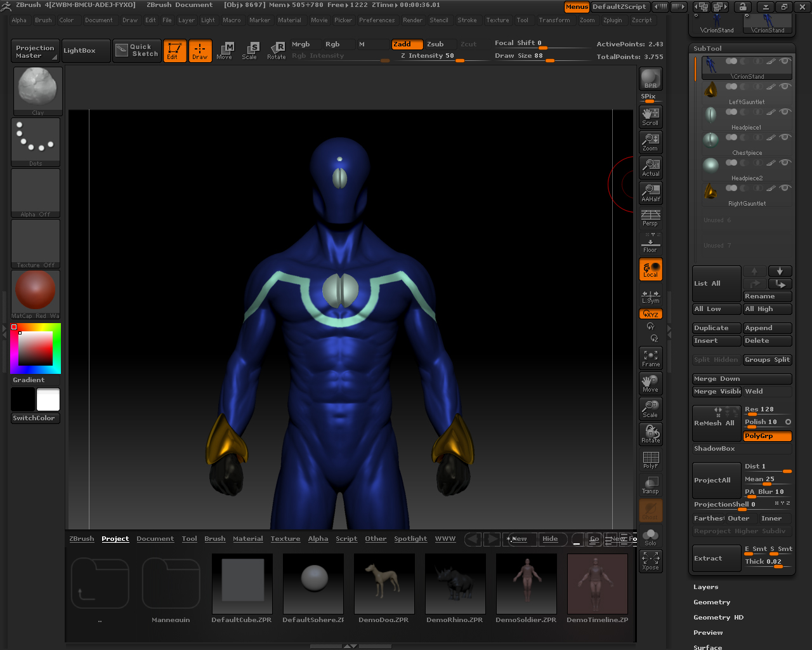Viewport: 812px width, 650px height.
Task: Hide the Chestpiece subtool with eye icon
Action: tap(785, 138)
